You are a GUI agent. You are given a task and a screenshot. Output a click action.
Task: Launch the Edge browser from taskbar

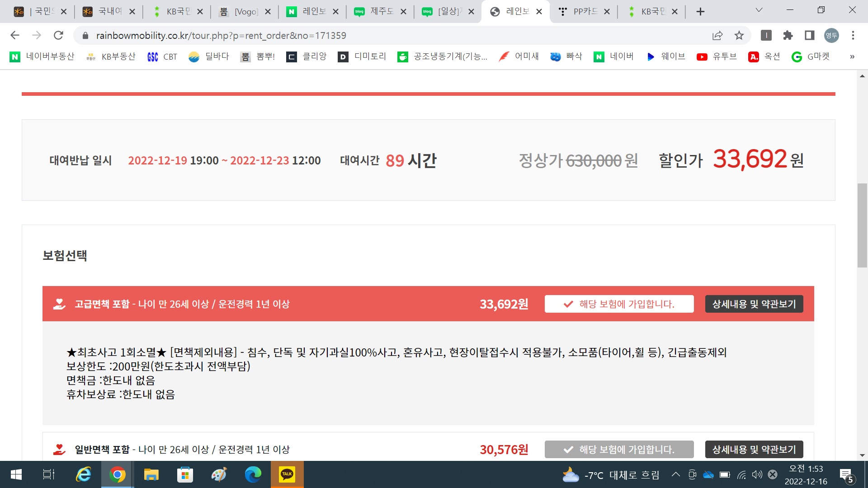[253, 474]
